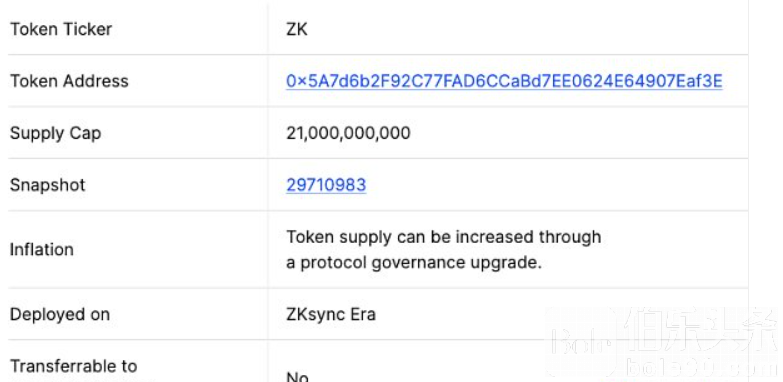The image size is (783, 382).
Task: Open the token address link
Action: coord(504,81)
